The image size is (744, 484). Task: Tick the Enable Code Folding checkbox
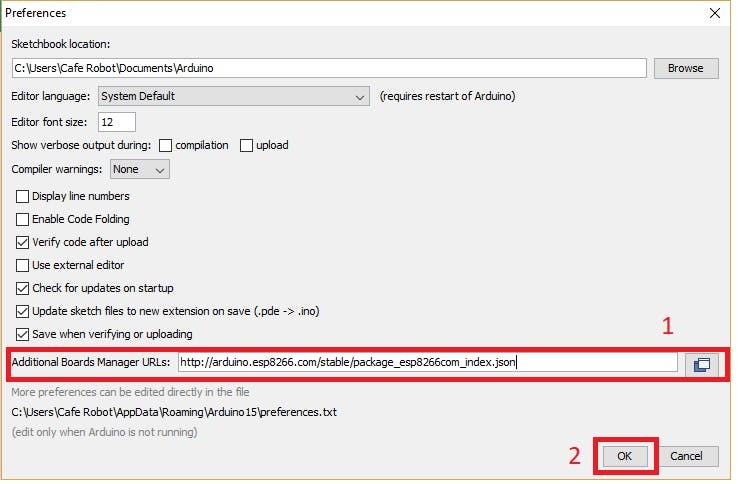22,219
